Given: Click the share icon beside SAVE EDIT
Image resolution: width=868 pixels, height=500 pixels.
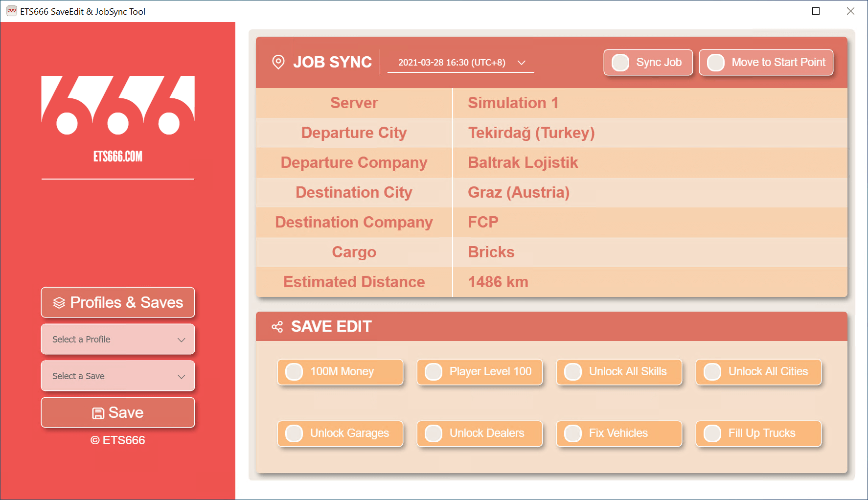Looking at the screenshot, I should (x=277, y=327).
